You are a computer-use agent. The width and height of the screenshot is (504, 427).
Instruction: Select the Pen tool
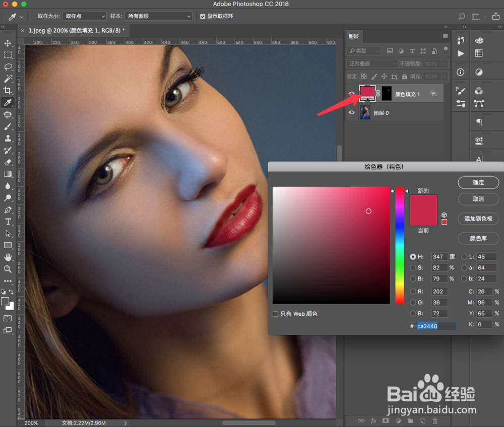(8, 210)
